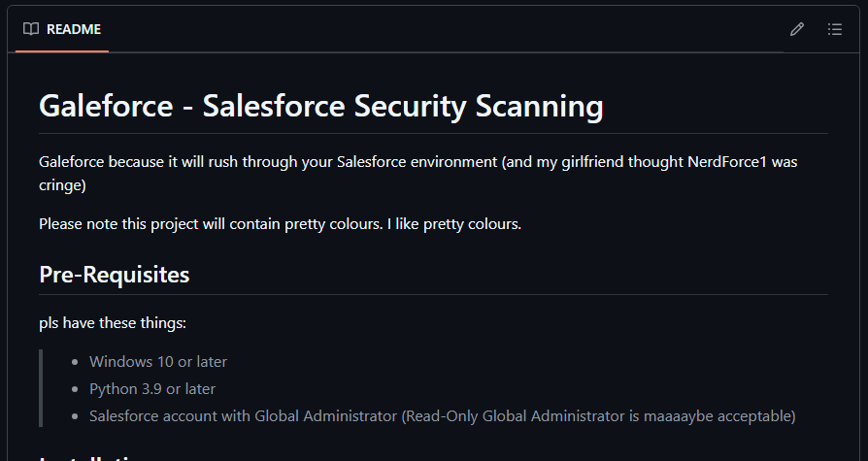Click the Salesforce account Global Administrator bullet
Screen dimensions: 868x461
coord(443,416)
